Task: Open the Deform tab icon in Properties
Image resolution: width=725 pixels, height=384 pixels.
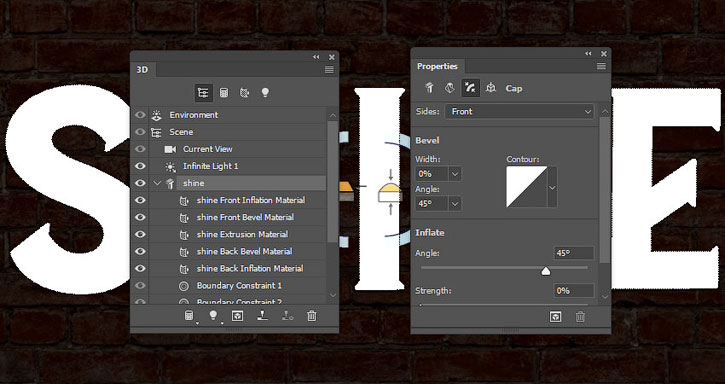Action: pos(449,88)
